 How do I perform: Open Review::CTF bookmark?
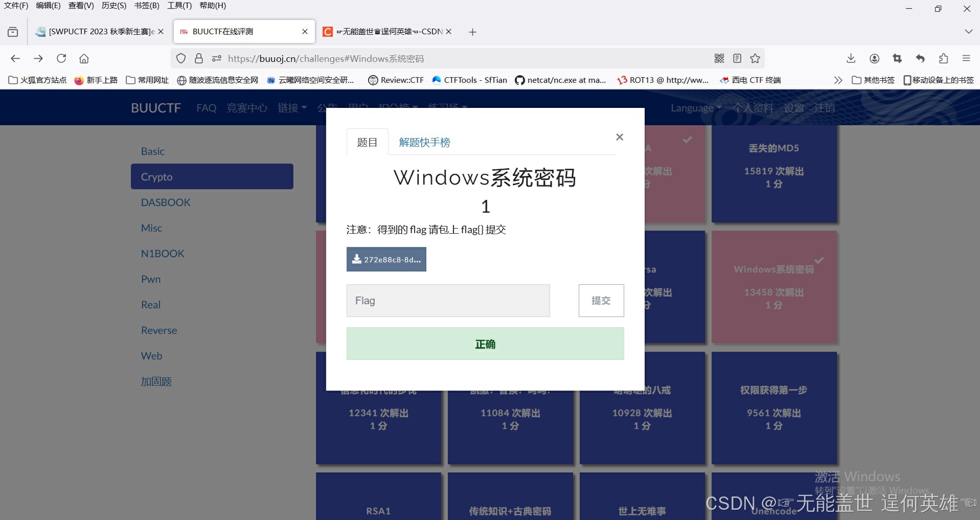[396, 80]
